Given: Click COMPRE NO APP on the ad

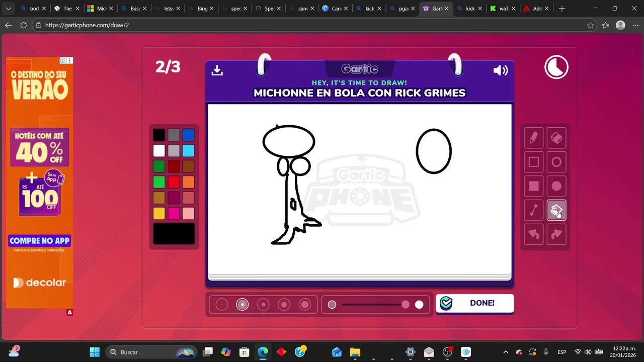Looking at the screenshot, I should [39, 241].
